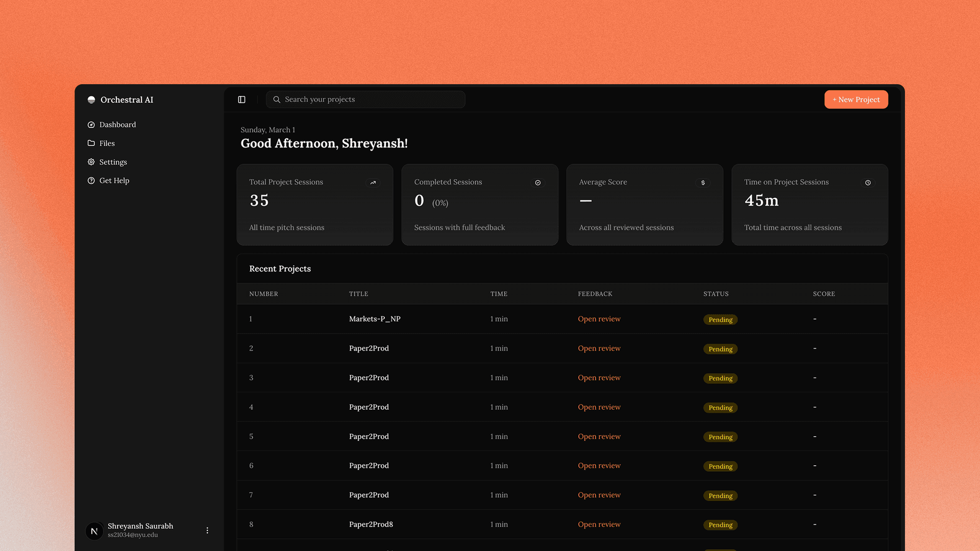This screenshot has height=551, width=980.
Task: Open review link in row 4
Action: [x=599, y=407]
